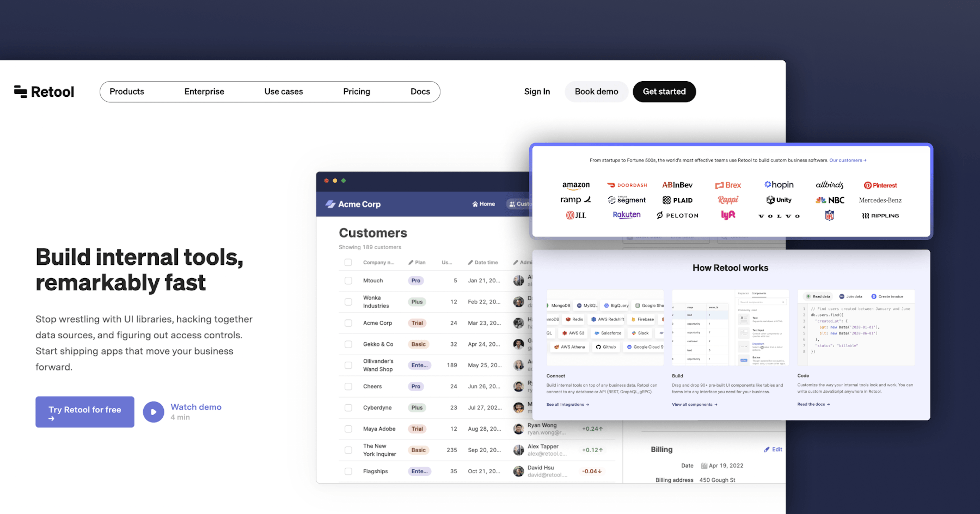
Task: Click David Hsu in the admin column
Action: tap(540, 468)
